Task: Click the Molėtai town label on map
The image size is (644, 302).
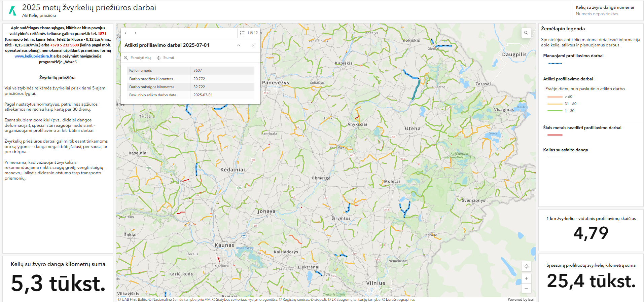Action: coord(392,181)
